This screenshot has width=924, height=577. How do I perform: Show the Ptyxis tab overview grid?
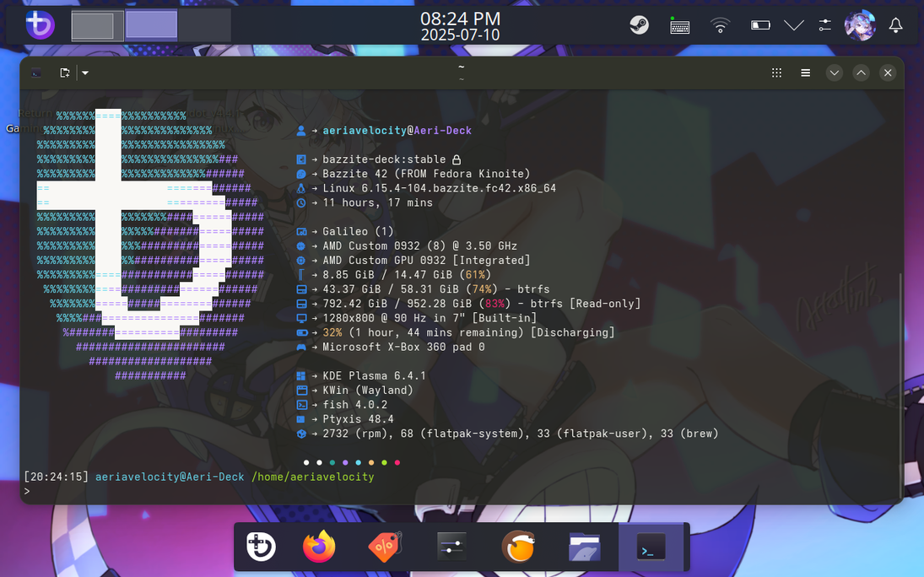pos(776,73)
